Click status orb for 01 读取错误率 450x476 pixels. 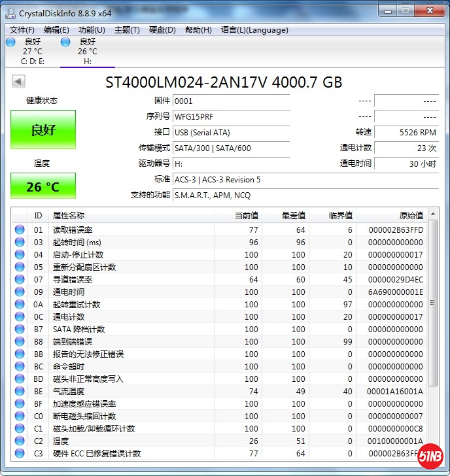(x=20, y=229)
